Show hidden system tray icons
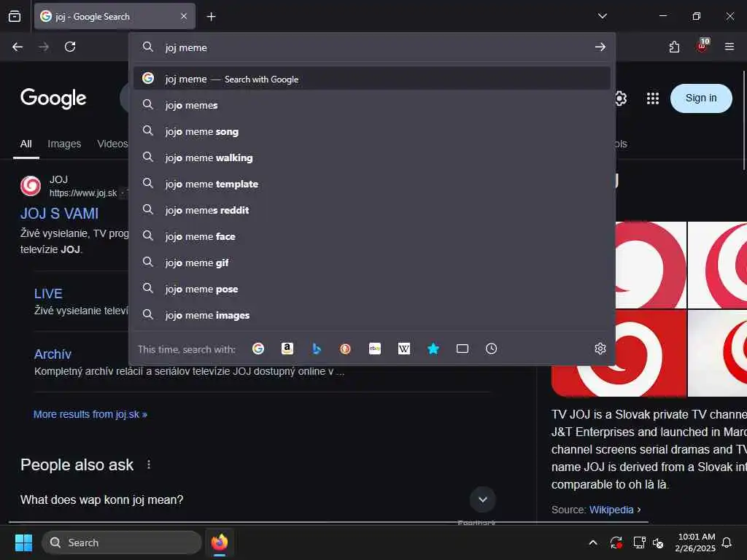Viewport: 747px width, 560px height. [x=593, y=542]
